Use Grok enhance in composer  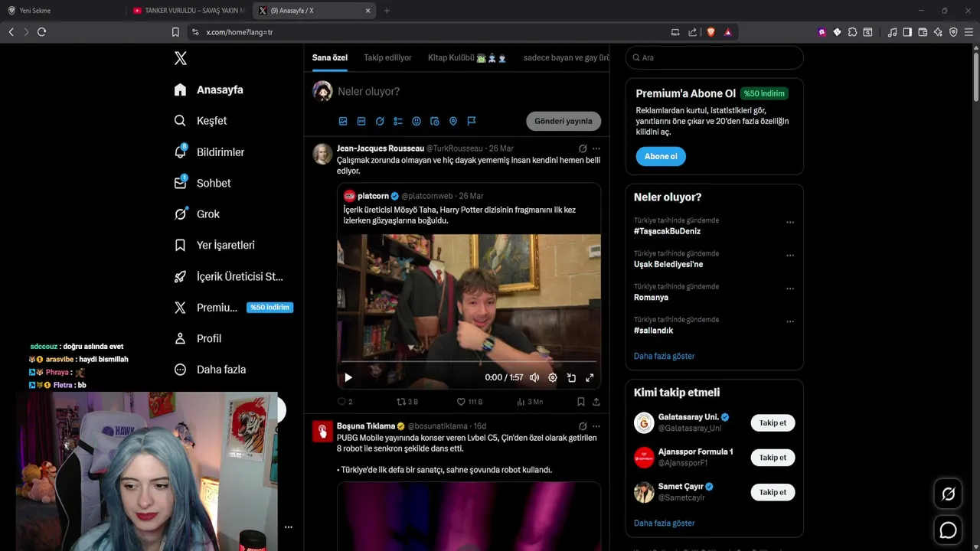tap(380, 121)
